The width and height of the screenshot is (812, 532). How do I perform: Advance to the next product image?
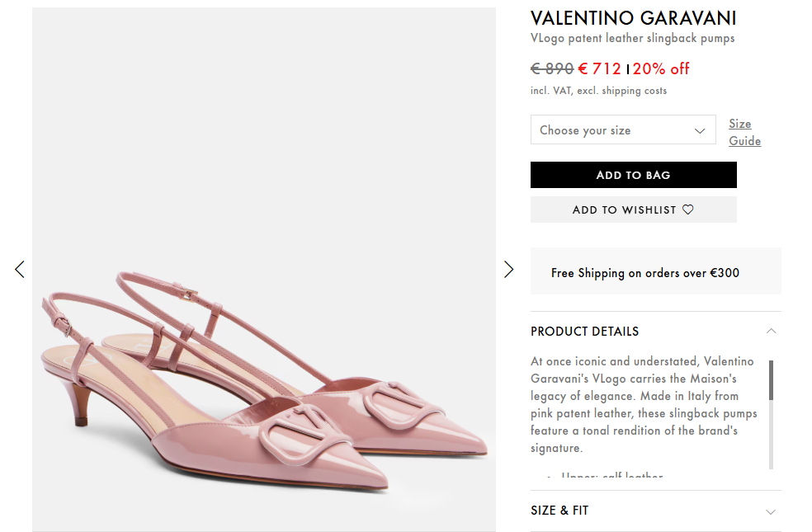click(508, 269)
